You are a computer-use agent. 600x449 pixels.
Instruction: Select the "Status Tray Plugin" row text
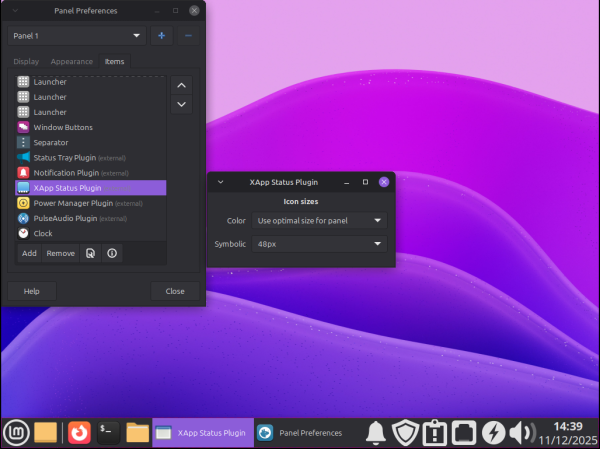pyautogui.click(x=65, y=158)
